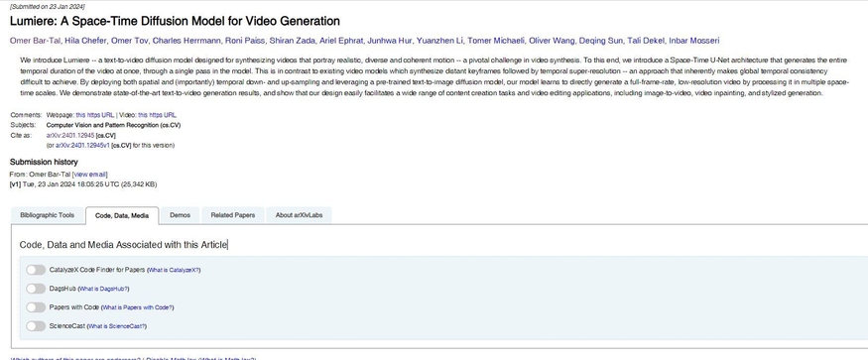
Task: Open the Video https URL link
Action: pyautogui.click(x=157, y=115)
